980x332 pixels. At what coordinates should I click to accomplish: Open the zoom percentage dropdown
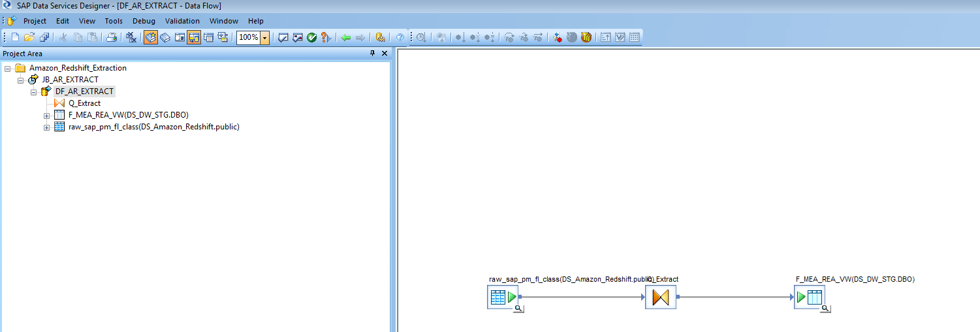pyautogui.click(x=264, y=38)
